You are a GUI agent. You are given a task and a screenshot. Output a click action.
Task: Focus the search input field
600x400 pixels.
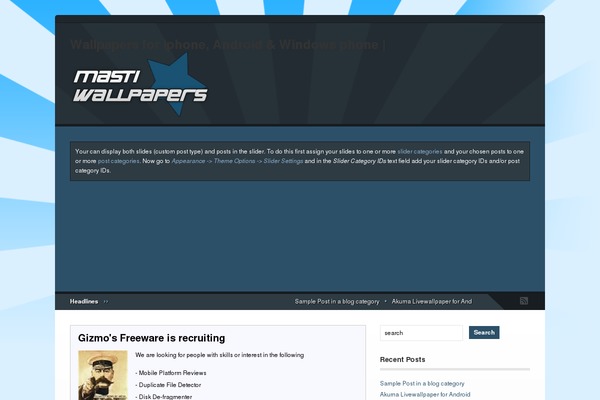421,333
